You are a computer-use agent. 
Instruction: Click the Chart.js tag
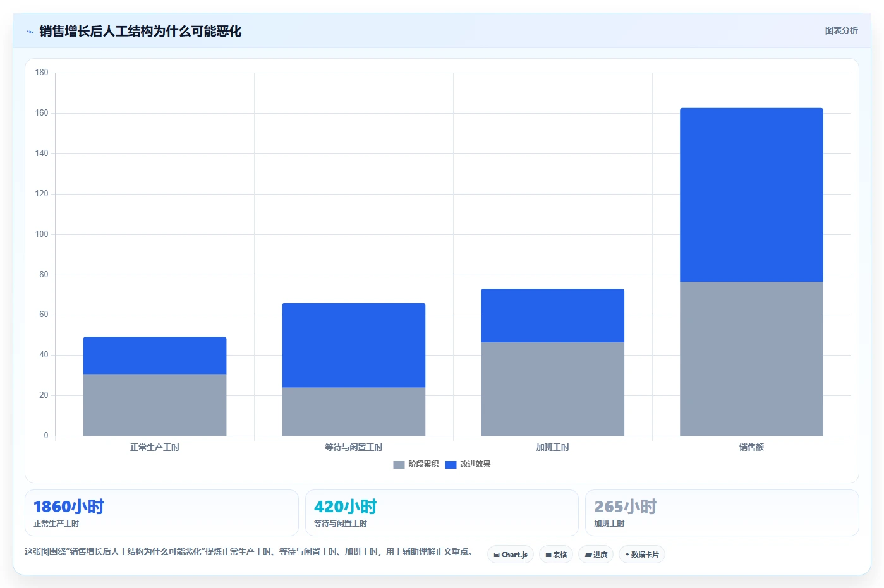tap(511, 555)
